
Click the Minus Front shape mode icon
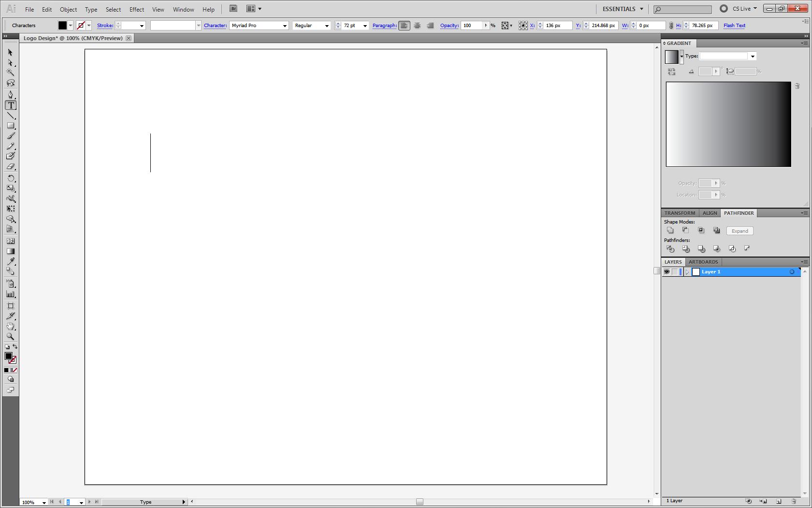[685, 230]
